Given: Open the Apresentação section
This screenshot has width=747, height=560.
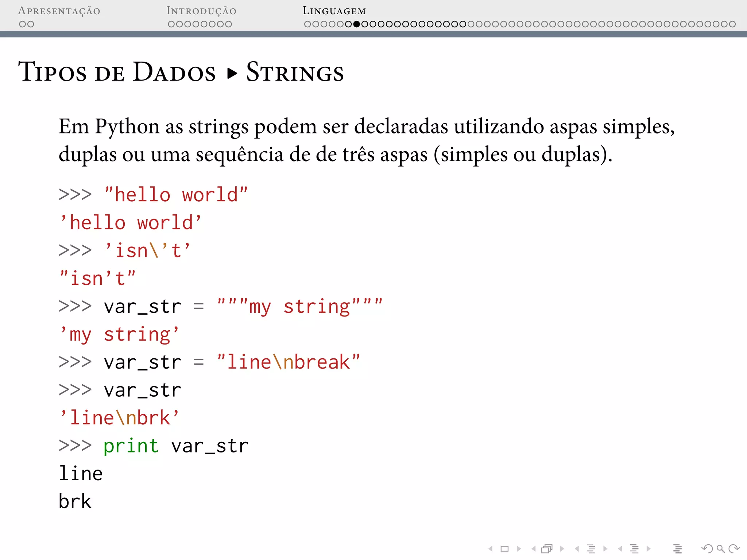Looking at the screenshot, I should [59, 11].
